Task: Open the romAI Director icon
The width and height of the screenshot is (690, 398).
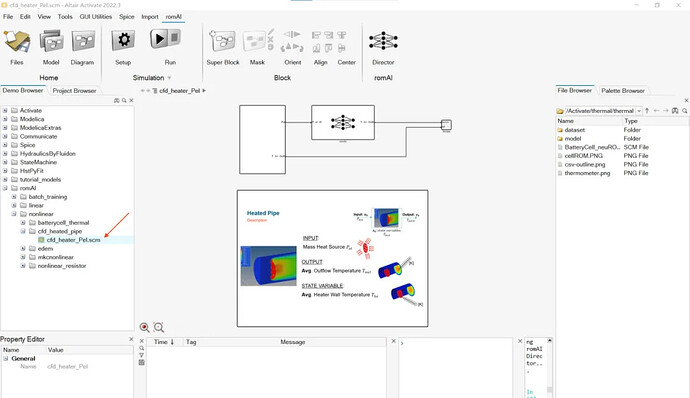Action: [x=383, y=41]
